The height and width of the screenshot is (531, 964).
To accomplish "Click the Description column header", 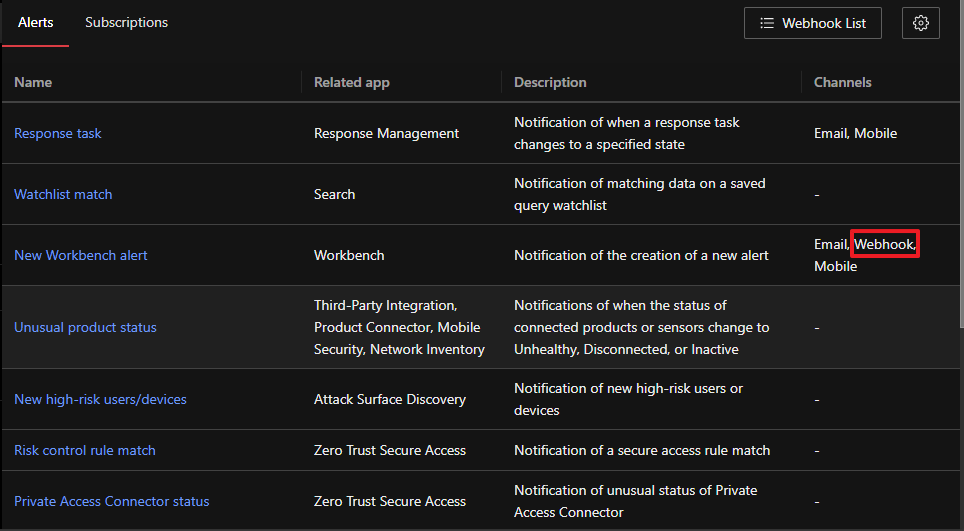I will tap(550, 82).
